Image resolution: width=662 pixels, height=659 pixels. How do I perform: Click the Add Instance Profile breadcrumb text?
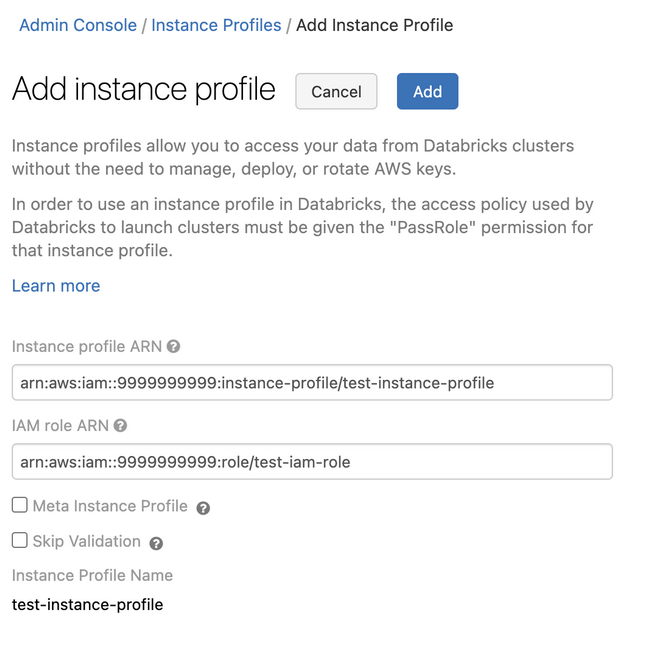click(374, 25)
